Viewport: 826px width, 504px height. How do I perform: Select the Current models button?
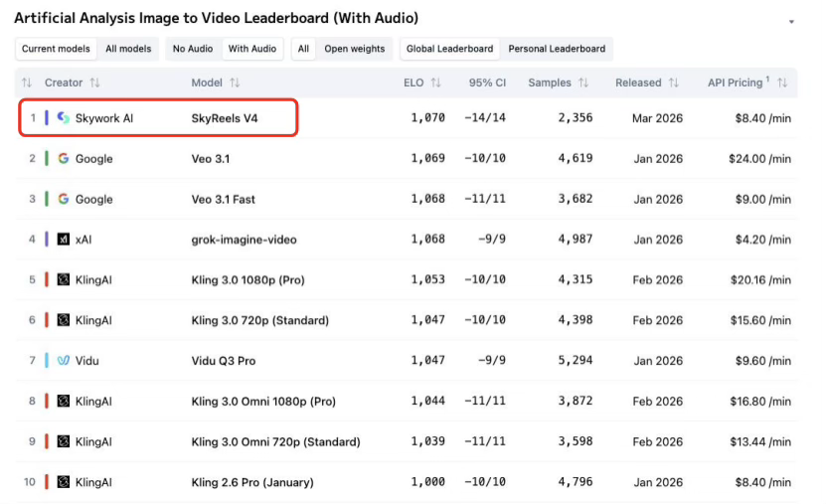(x=57, y=49)
